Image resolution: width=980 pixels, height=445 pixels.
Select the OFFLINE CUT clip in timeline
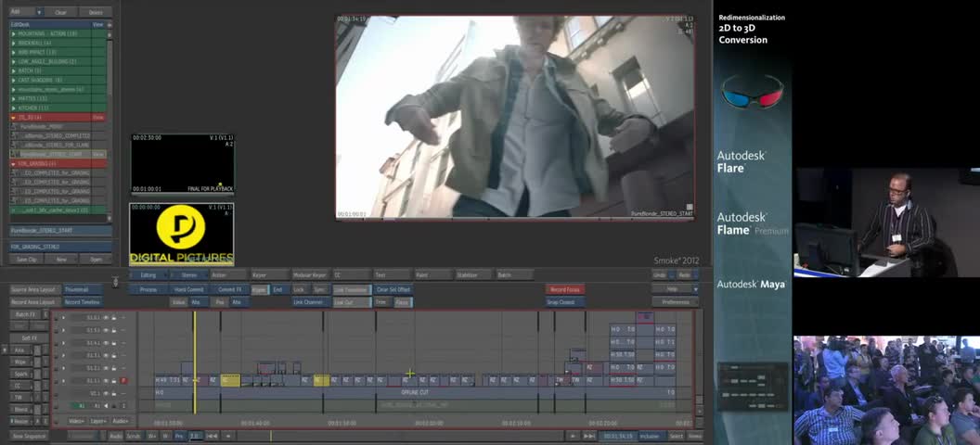click(x=415, y=392)
